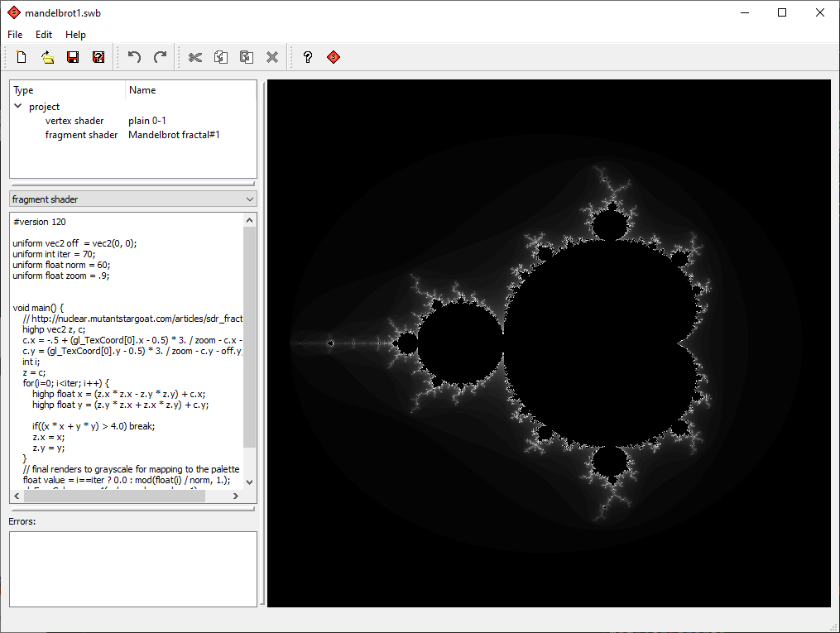Click the Name column header
The height and width of the screenshot is (633, 840).
pos(191,90)
